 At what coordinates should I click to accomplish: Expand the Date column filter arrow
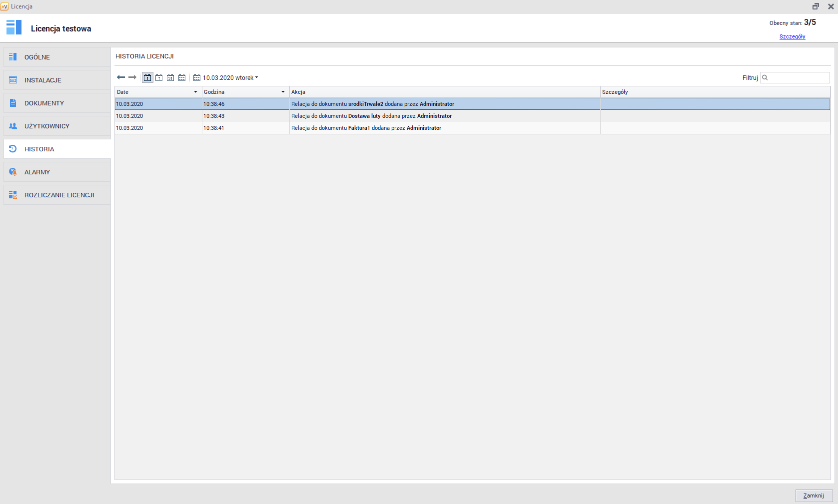tap(195, 92)
